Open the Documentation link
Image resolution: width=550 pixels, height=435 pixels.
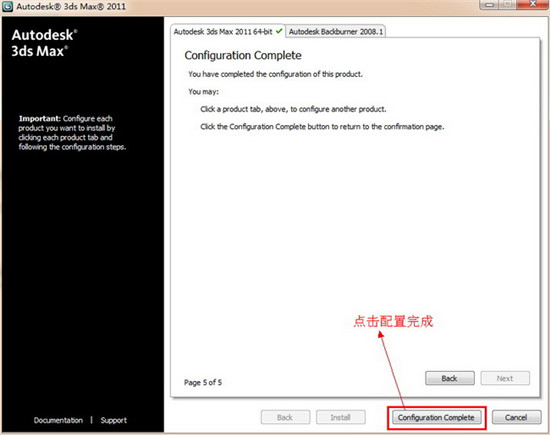pos(59,420)
